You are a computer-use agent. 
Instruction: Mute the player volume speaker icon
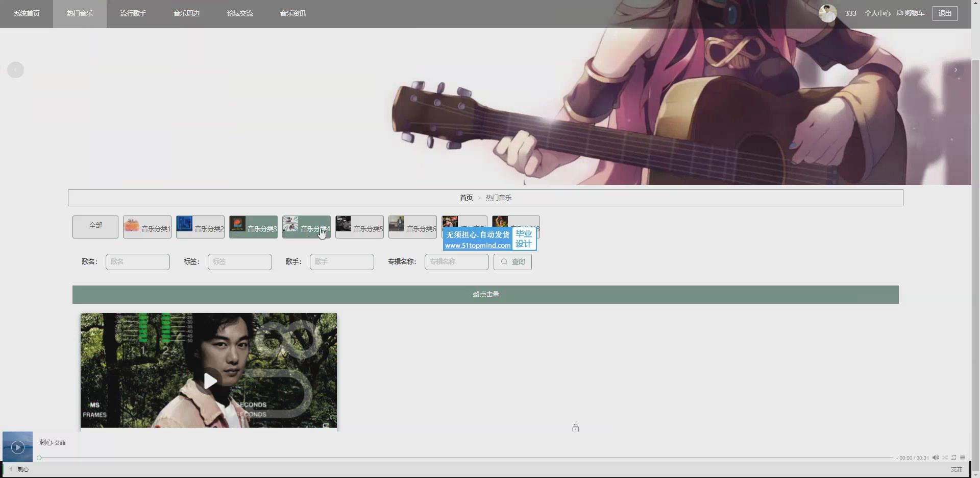coord(936,458)
